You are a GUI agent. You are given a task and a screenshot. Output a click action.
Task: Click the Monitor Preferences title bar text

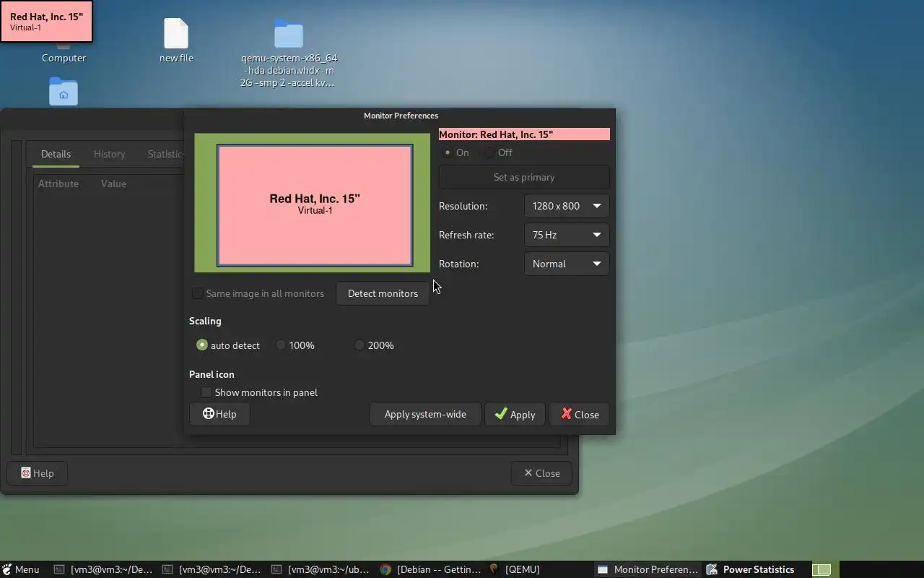click(401, 116)
